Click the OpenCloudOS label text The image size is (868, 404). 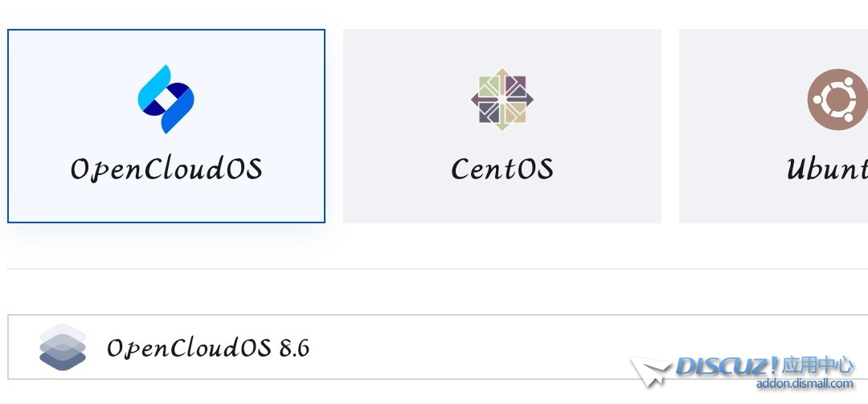[166, 169]
